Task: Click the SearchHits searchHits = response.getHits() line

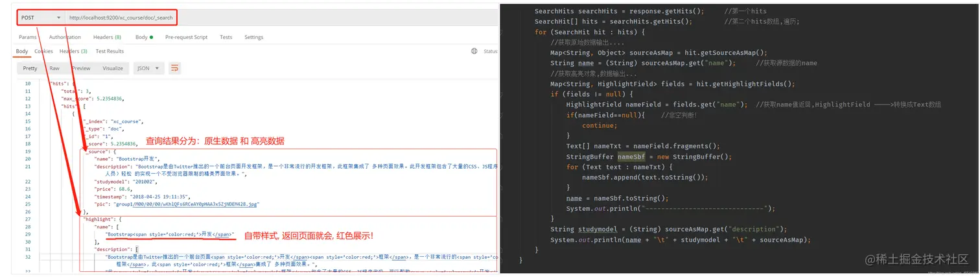Action: click(x=620, y=11)
